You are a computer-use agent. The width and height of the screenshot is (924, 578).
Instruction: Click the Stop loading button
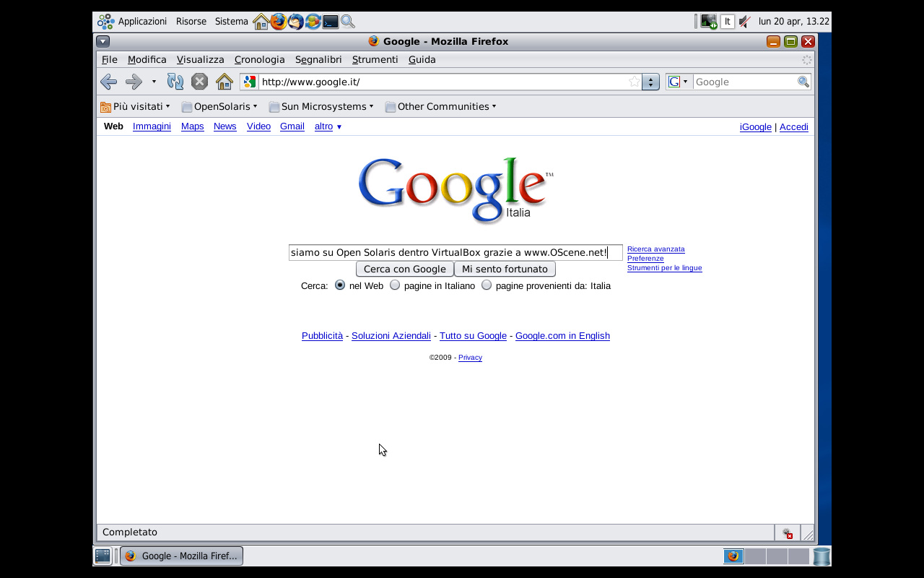(199, 82)
